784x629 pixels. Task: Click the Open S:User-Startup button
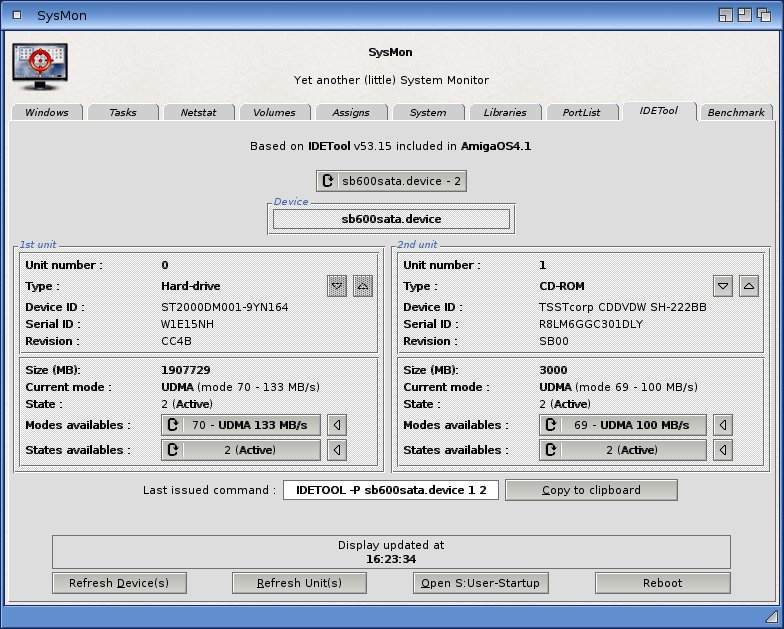pyautogui.click(x=480, y=583)
